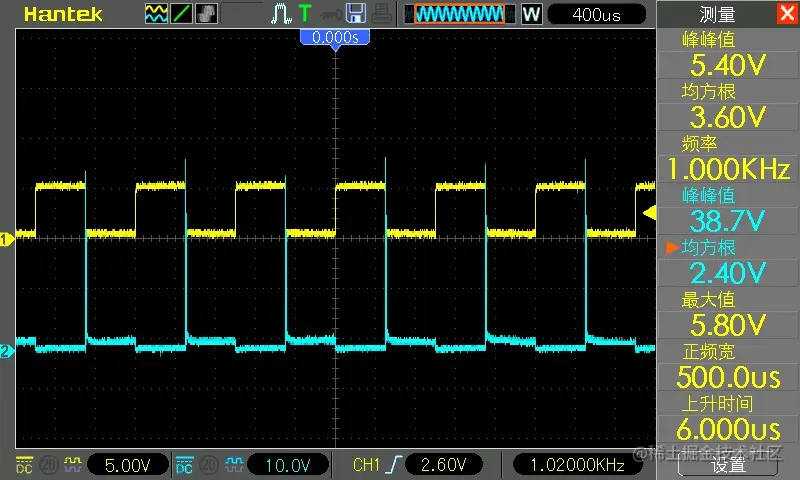800x480 pixels.
Task: Click the 5.80V maximum value
Action: [728, 325]
